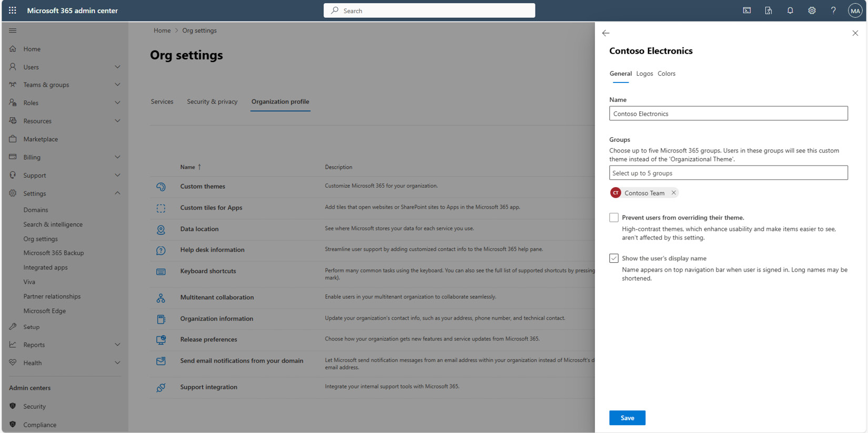Toggle the hamburger navigation menu
The height and width of the screenshot is (433, 868).
click(x=13, y=30)
